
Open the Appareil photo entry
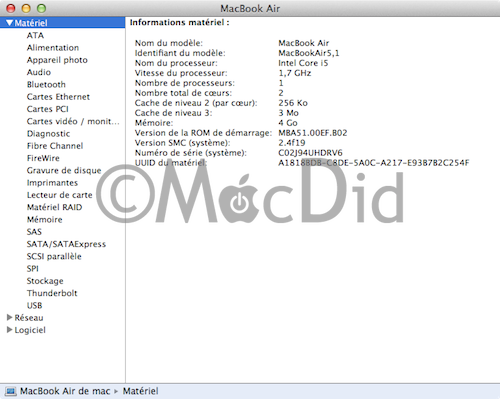(57, 60)
